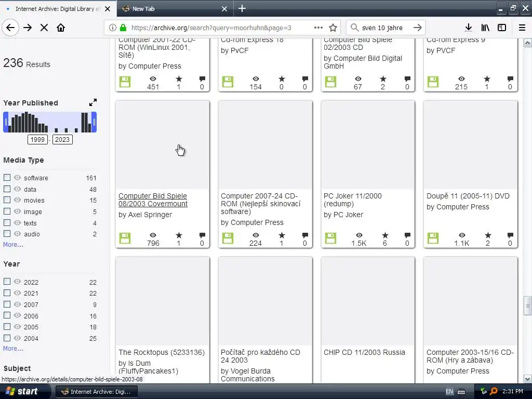532x399 pixels.
Task: Open Computer 2007-24 CD-ROM item
Action: [x=261, y=204]
